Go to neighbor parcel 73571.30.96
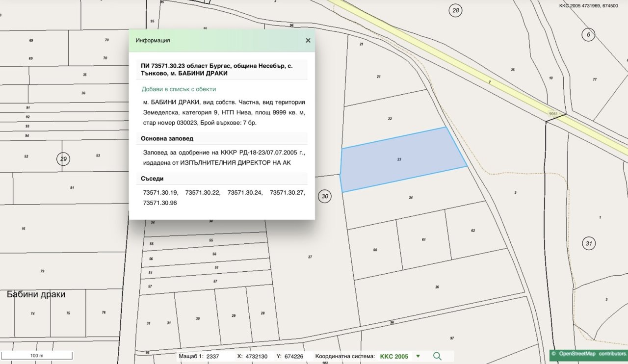The height and width of the screenshot is (364, 628). (160, 203)
